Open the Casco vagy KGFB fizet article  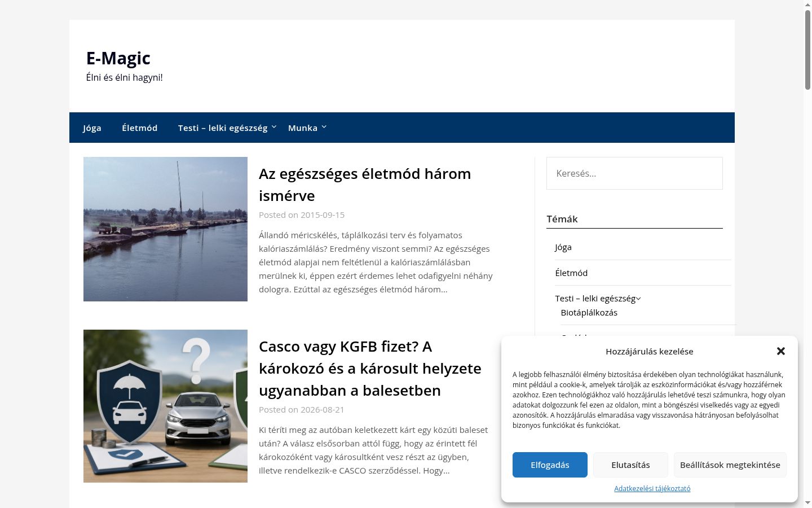pos(370,369)
